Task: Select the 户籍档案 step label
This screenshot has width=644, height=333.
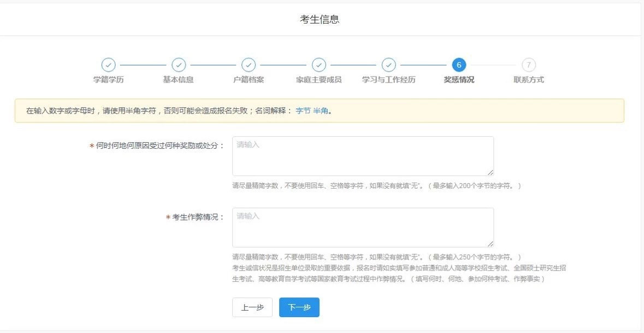Action: pos(249,80)
